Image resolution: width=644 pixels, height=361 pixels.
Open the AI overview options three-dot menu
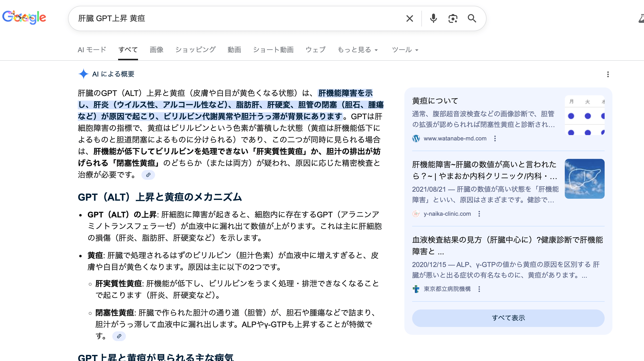tap(608, 74)
